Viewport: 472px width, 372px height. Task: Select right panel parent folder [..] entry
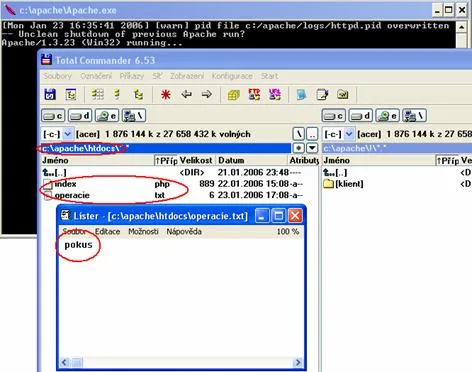(397, 173)
